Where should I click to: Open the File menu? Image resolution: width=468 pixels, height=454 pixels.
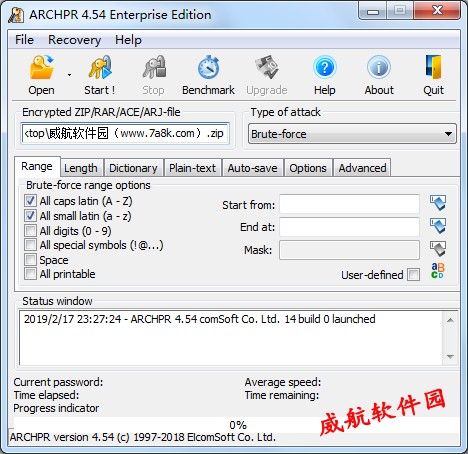point(24,40)
